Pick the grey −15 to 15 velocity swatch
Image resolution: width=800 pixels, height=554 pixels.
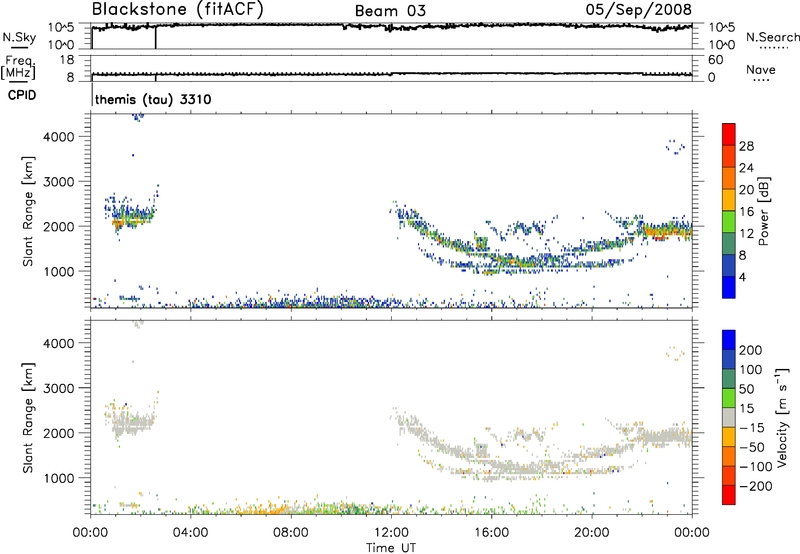729,417
